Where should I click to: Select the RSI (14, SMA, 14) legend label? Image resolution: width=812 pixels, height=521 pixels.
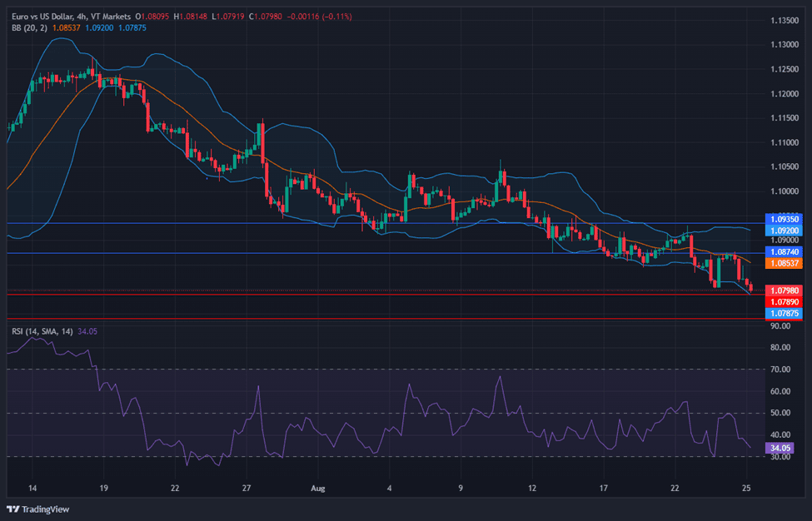(x=42, y=331)
